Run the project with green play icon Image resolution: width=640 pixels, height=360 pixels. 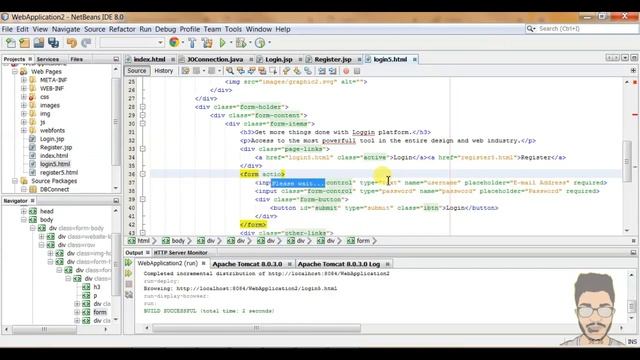[x=222, y=42]
